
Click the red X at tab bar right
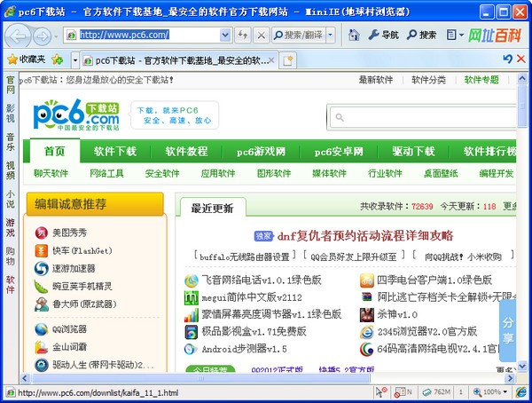521,59
